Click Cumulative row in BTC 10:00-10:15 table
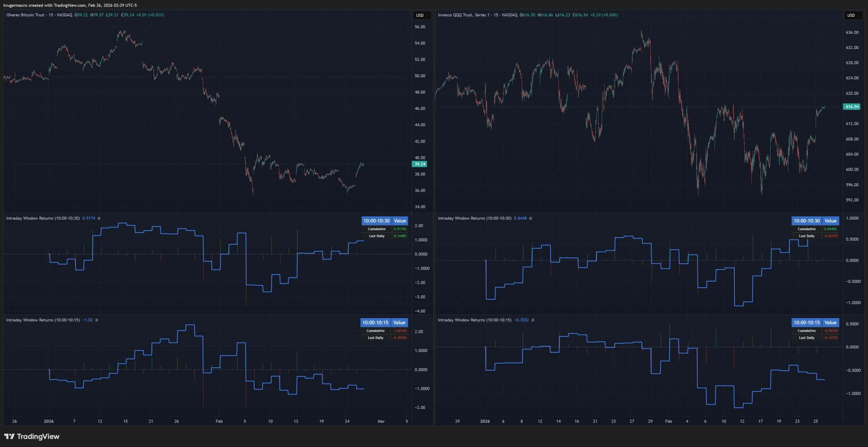Image resolution: width=868 pixels, height=447 pixels. 375,331
